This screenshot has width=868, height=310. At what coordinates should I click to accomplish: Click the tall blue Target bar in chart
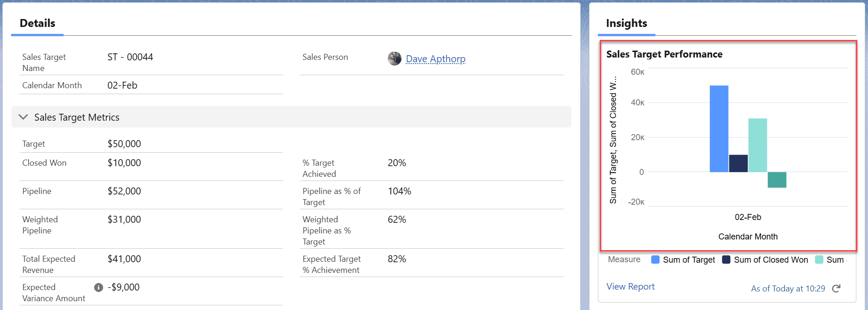(719, 129)
